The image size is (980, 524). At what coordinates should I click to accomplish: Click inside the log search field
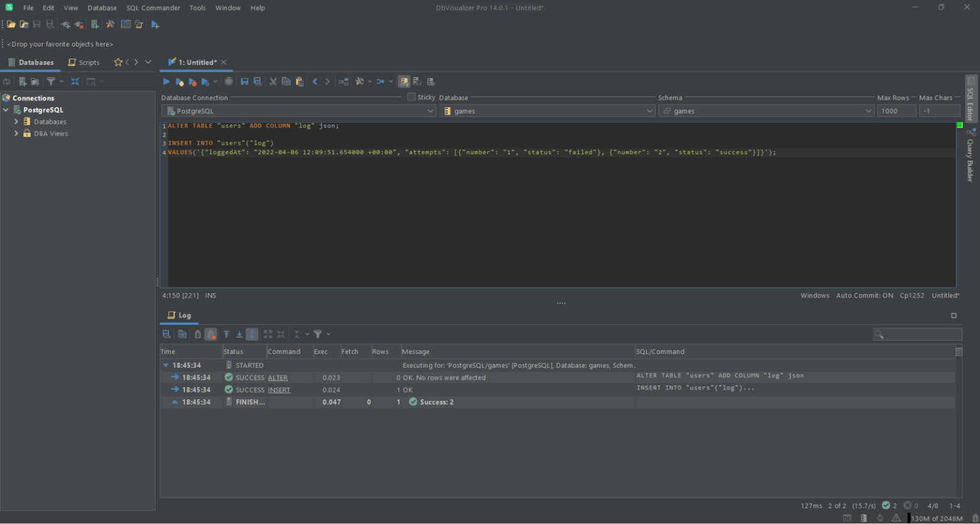pyautogui.click(x=919, y=334)
